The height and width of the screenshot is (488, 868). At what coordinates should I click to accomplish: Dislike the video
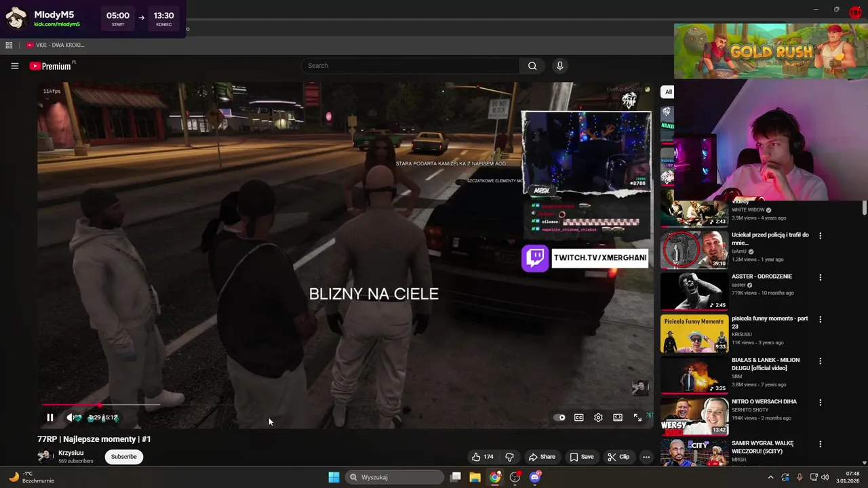tap(509, 457)
